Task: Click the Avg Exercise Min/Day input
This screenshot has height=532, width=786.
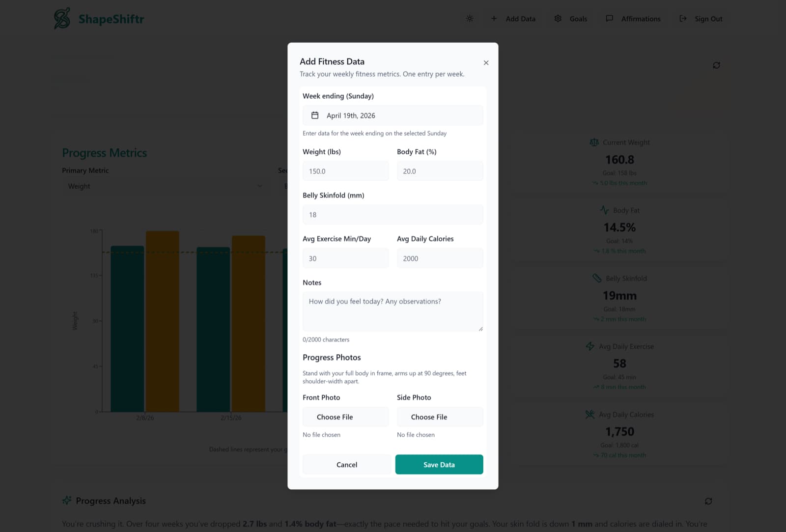Action: (346, 258)
